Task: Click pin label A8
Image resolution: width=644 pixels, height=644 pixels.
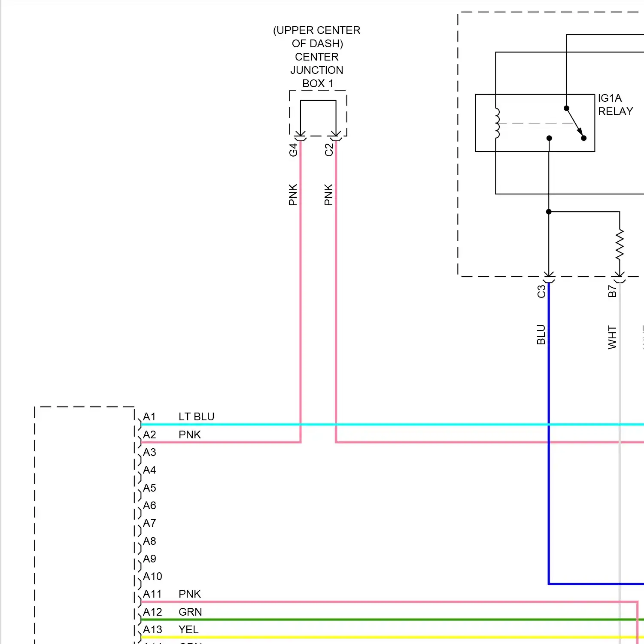Action: coord(149,541)
